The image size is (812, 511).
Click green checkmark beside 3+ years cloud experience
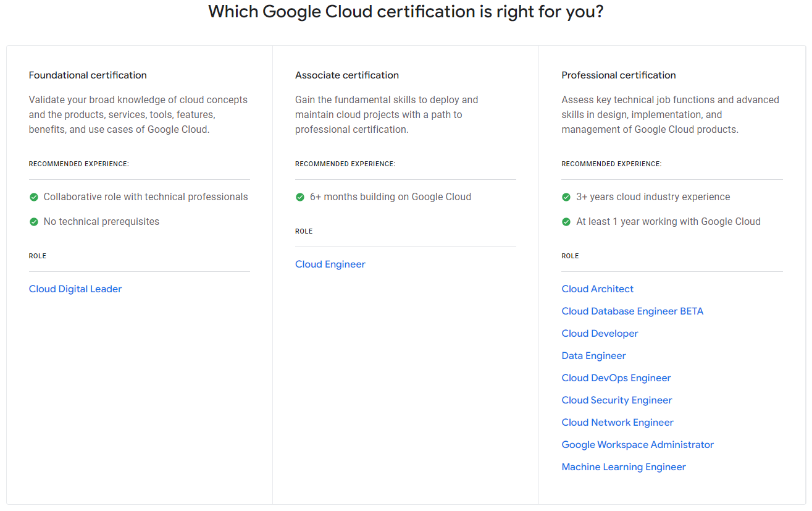(566, 197)
